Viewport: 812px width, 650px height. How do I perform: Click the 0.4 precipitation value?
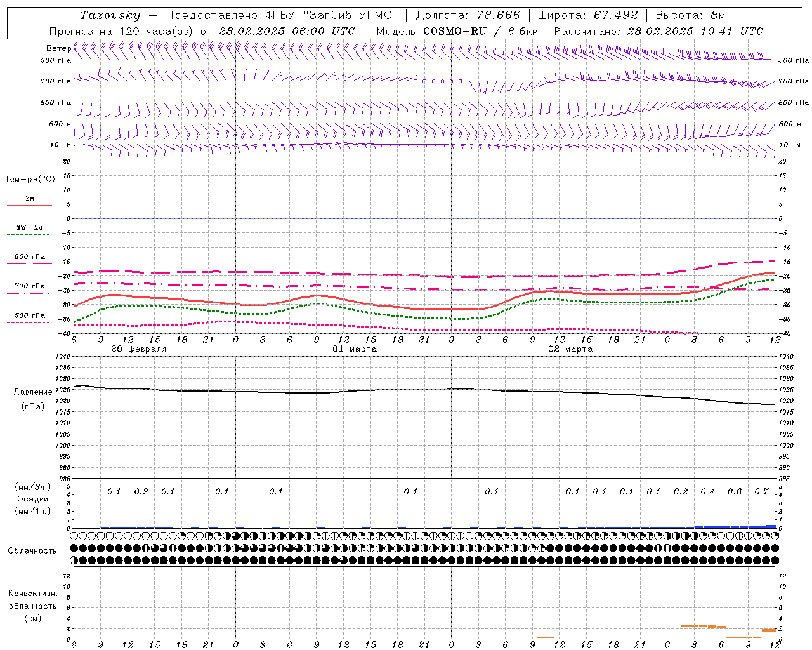coord(707,492)
